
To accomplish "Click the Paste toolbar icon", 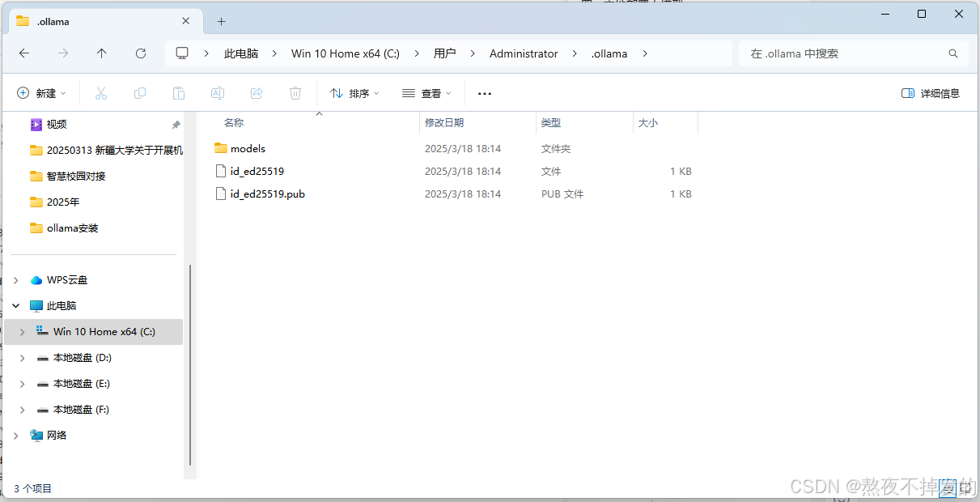I will click(179, 93).
